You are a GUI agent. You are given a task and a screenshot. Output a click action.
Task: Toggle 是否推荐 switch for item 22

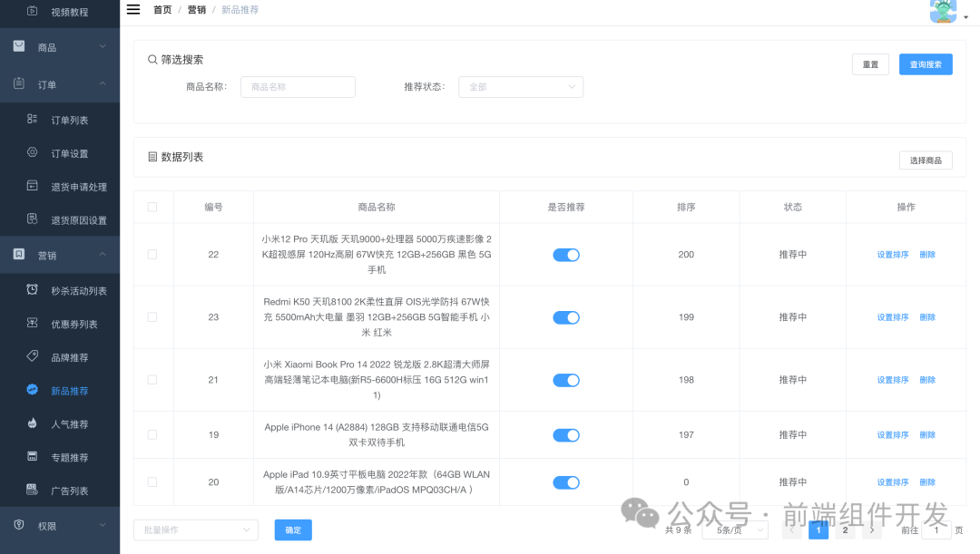(566, 255)
